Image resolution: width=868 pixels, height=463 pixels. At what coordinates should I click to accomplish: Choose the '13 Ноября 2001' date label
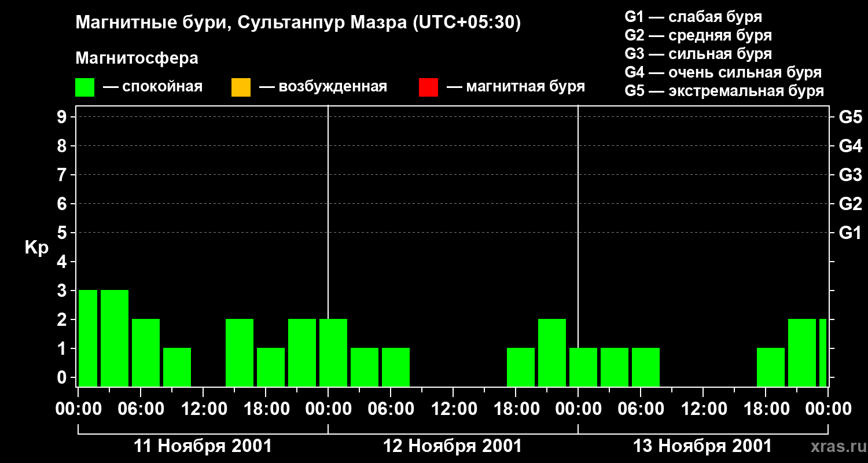pos(703,446)
